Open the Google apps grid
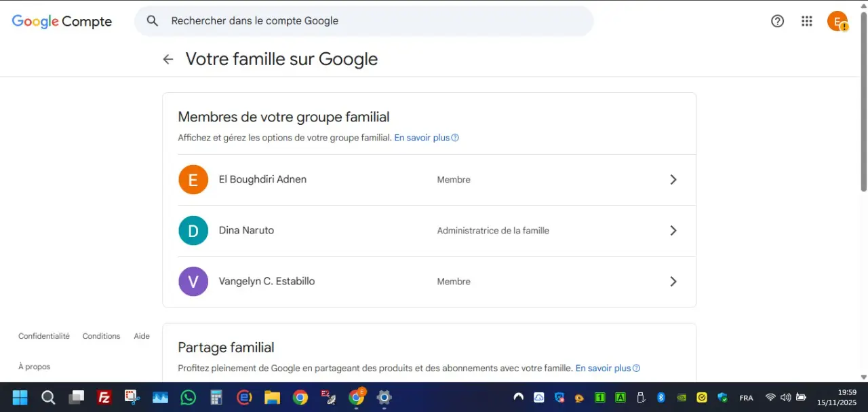The height and width of the screenshot is (412, 868). (x=807, y=21)
